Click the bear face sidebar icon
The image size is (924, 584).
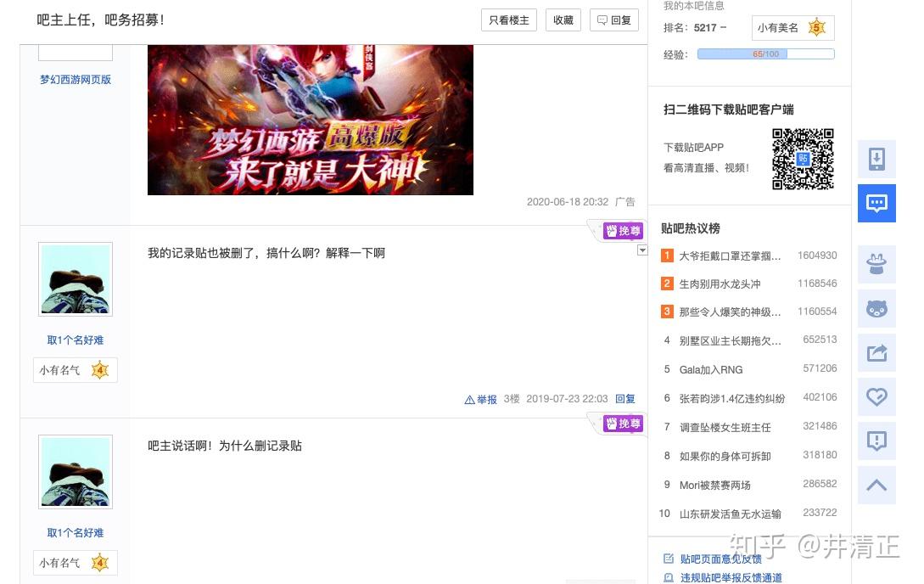pyautogui.click(x=876, y=308)
